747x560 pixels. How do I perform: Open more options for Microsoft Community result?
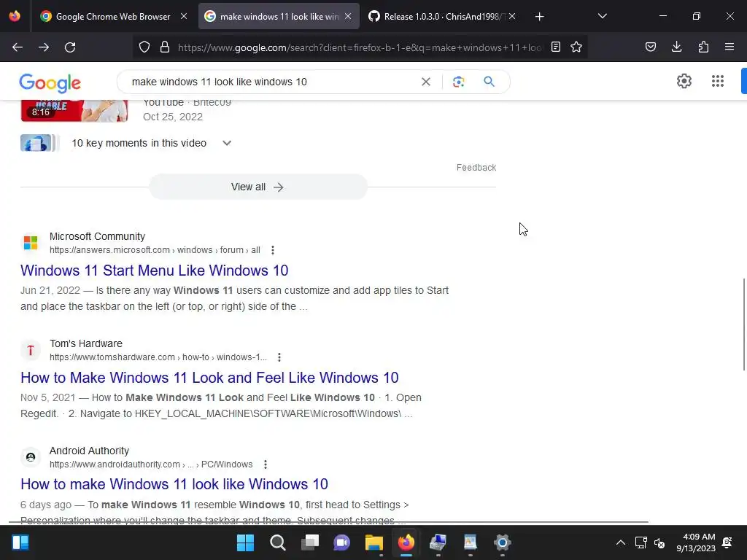[x=273, y=250]
